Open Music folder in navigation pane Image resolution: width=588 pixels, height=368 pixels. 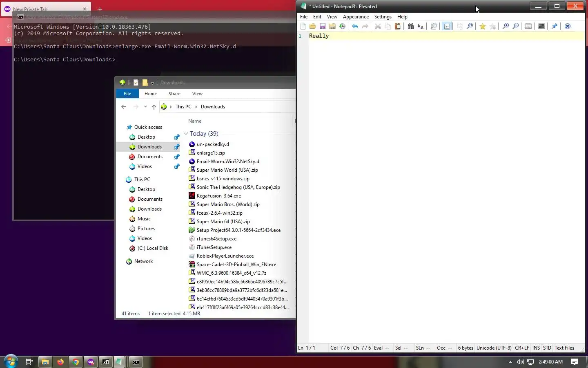tap(144, 219)
